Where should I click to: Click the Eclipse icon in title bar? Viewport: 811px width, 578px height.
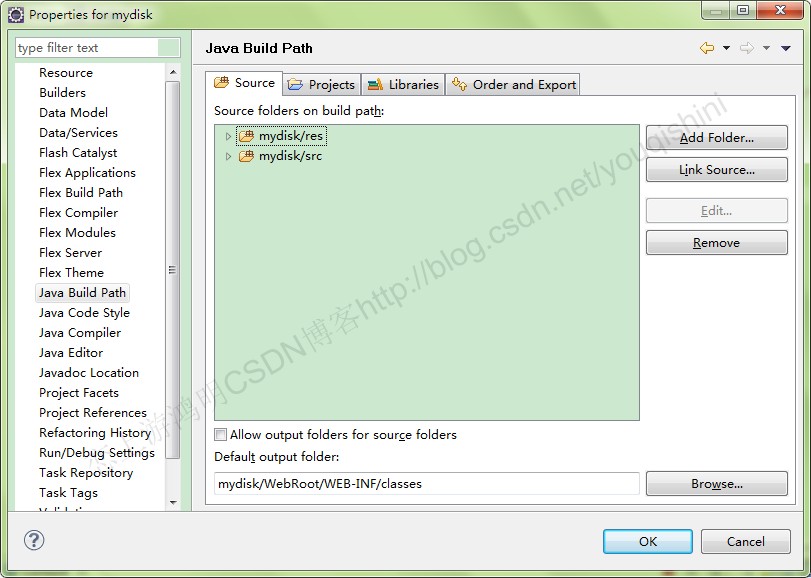pyautogui.click(x=16, y=14)
